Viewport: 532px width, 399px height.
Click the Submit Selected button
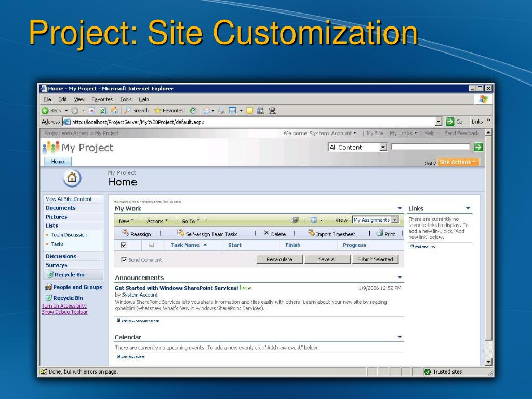[x=375, y=259]
